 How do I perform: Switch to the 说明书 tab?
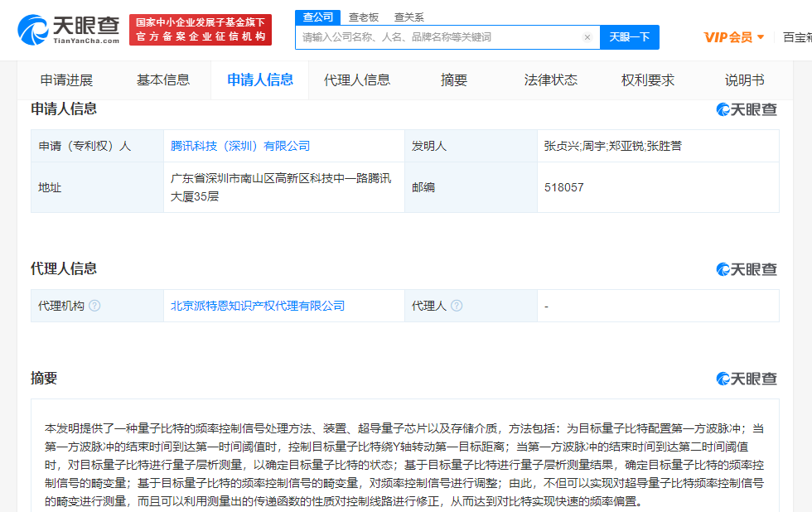pos(744,80)
